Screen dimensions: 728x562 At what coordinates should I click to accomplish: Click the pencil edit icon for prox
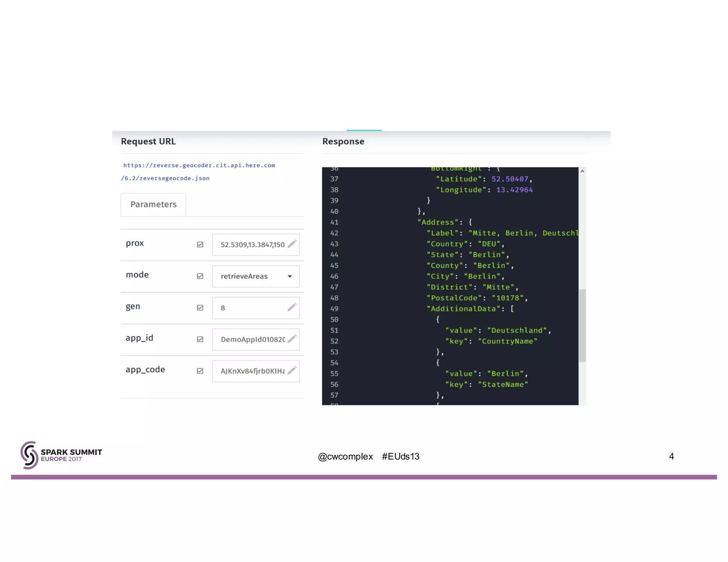pos(292,244)
